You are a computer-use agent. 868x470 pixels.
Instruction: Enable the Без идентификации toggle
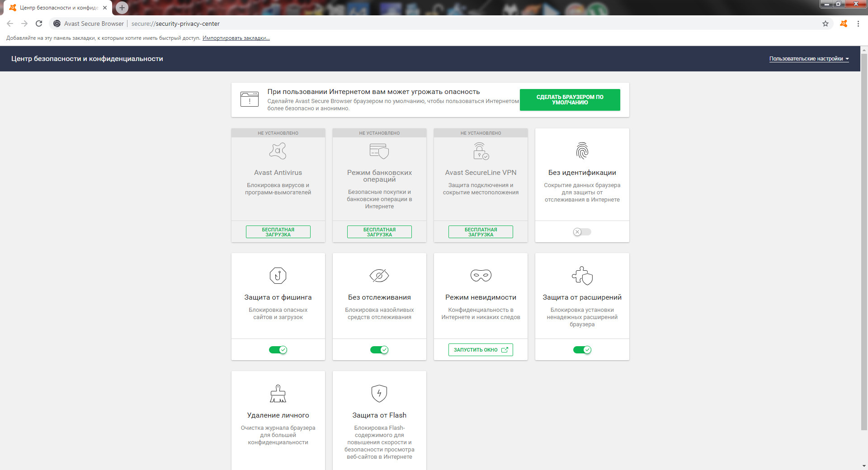tap(582, 232)
